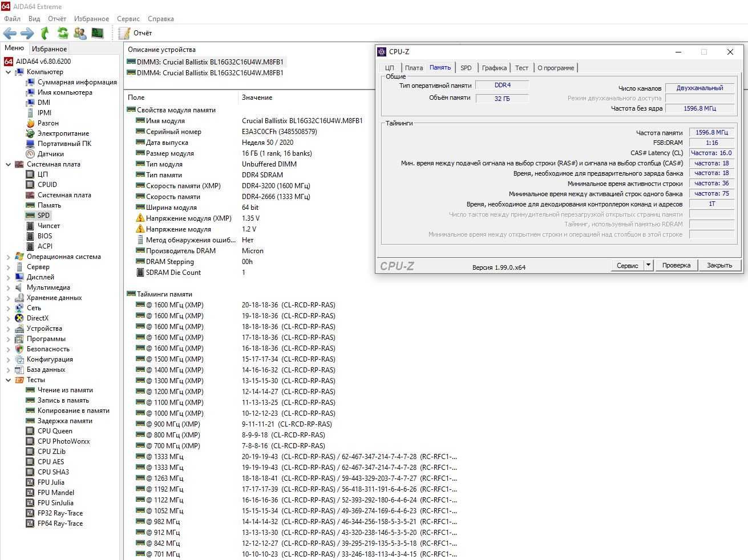
Task: Switch to the Избранное side tab
Action: tap(49, 49)
